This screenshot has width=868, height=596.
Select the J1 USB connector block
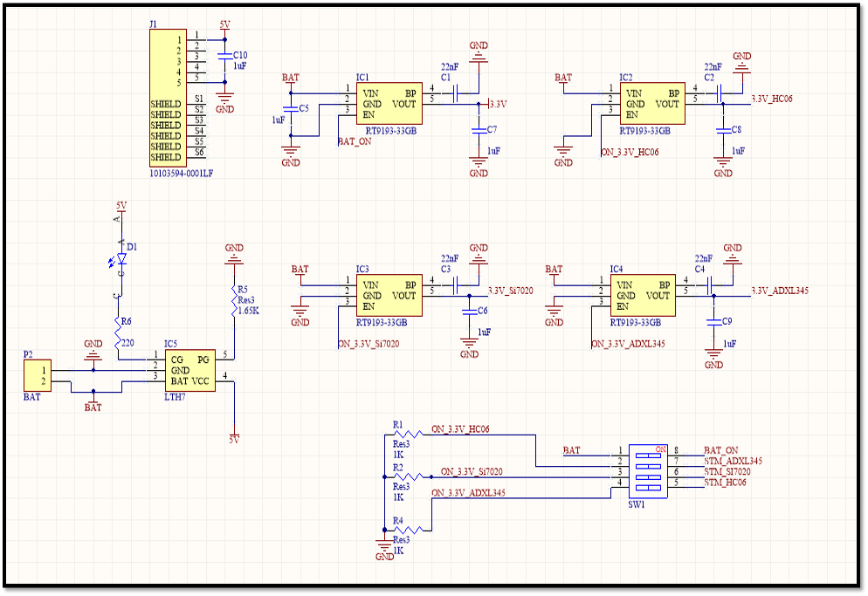168,98
